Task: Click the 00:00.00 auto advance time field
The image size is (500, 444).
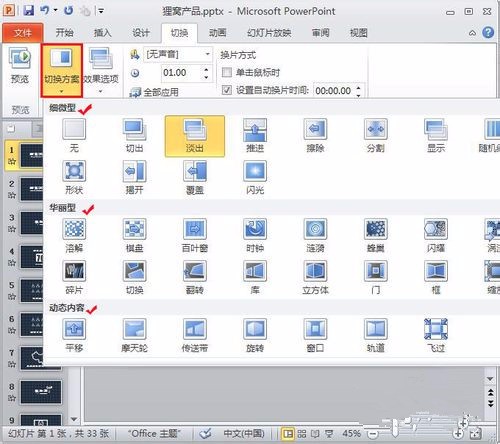Action: tap(334, 90)
